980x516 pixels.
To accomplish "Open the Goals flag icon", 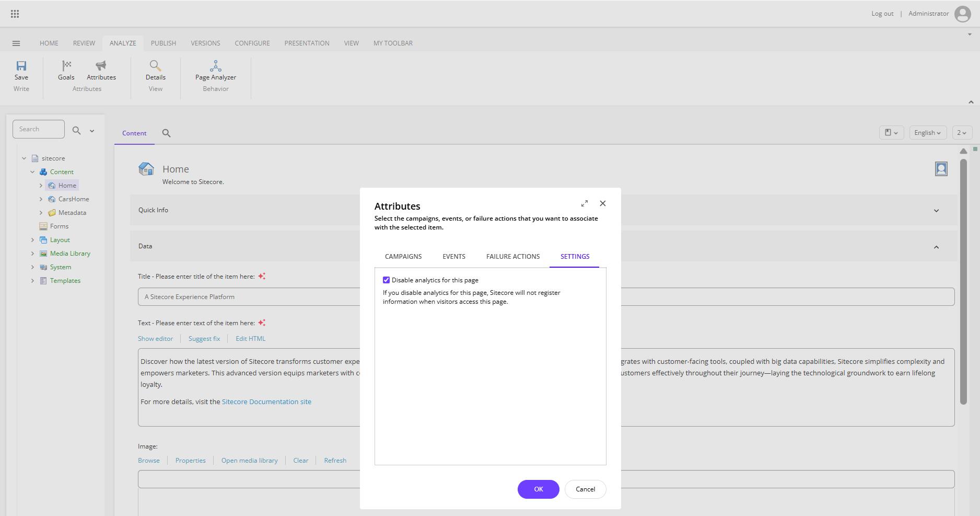I will (66, 65).
